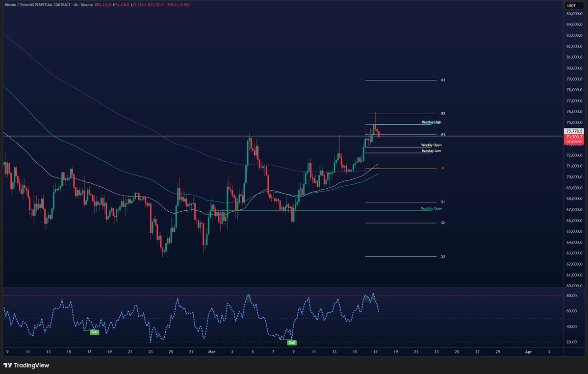Select the S1 pivot label
This screenshot has height=374, width=588.
tap(443, 202)
